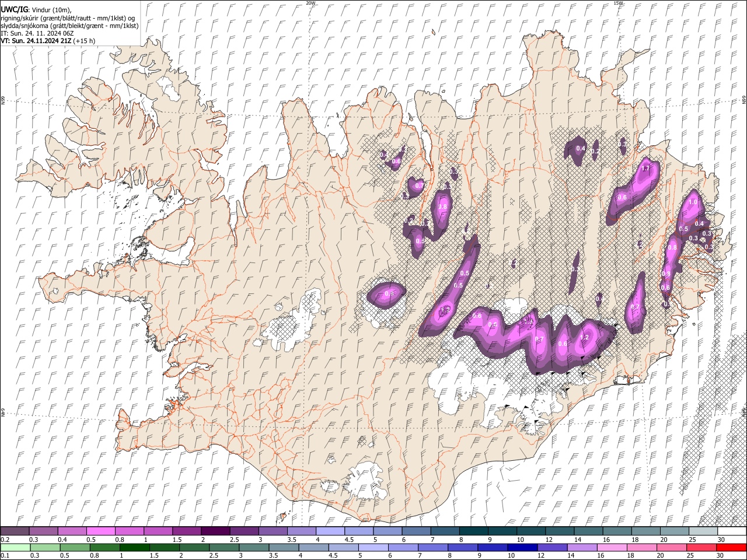Click the 1.2 precipitation value on map
Screen dimensions: 747x560
click(585, 337)
